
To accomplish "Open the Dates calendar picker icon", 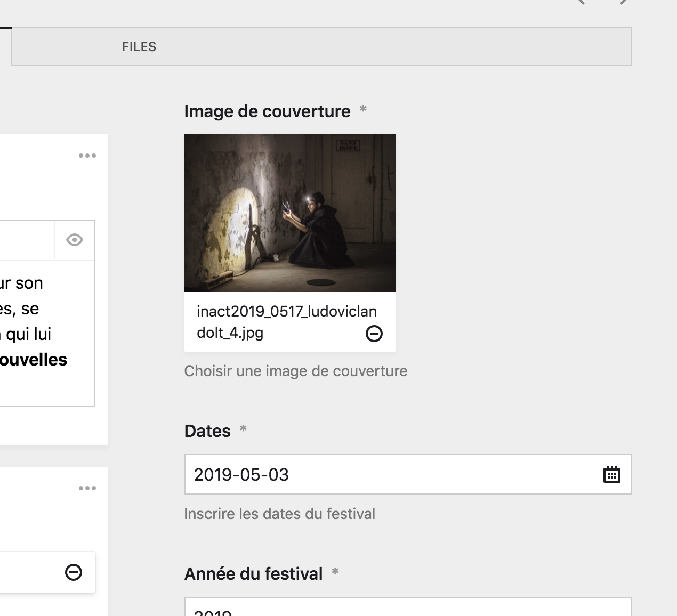I will tap(612, 474).
